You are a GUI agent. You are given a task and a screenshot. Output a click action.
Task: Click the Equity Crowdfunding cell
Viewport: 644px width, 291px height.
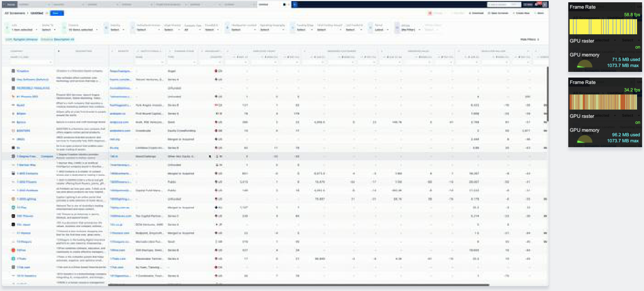click(x=182, y=131)
